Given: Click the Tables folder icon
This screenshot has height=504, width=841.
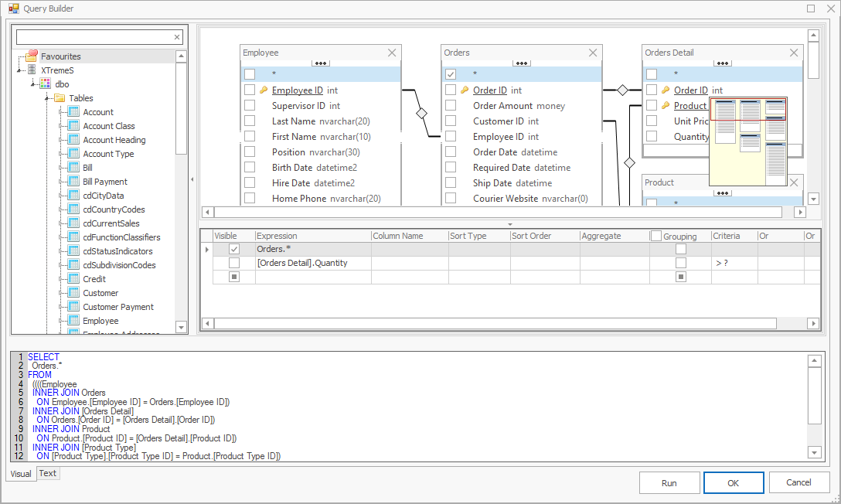Looking at the screenshot, I should [60, 97].
